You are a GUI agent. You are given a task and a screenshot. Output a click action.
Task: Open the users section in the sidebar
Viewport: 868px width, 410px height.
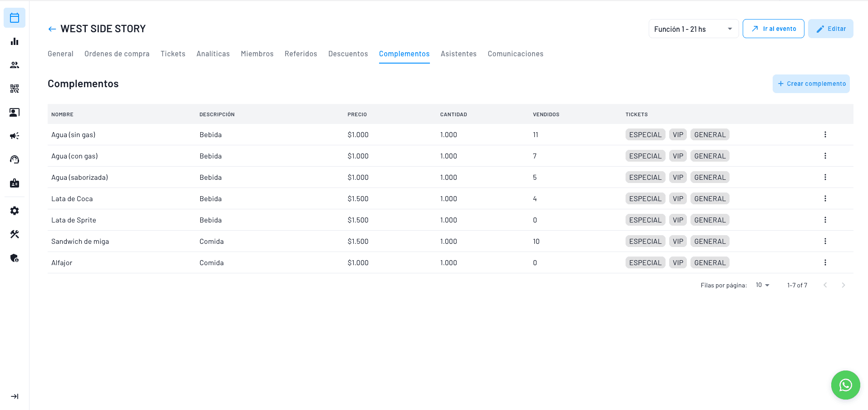15,64
